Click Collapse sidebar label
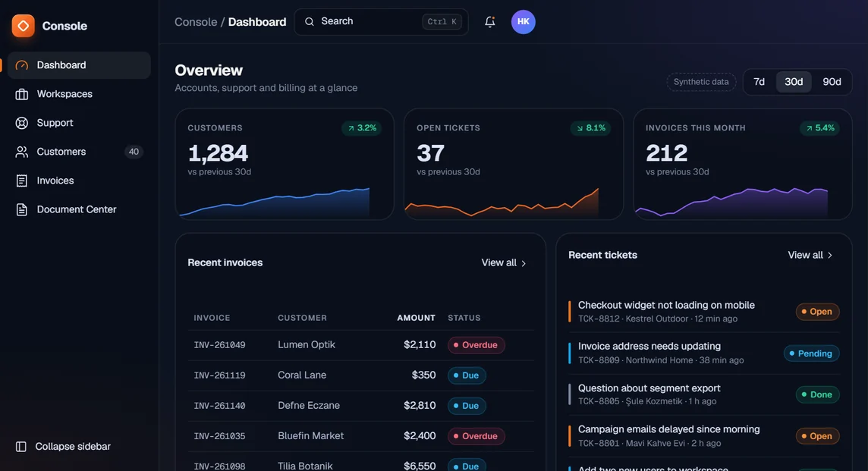 click(73, 447)
